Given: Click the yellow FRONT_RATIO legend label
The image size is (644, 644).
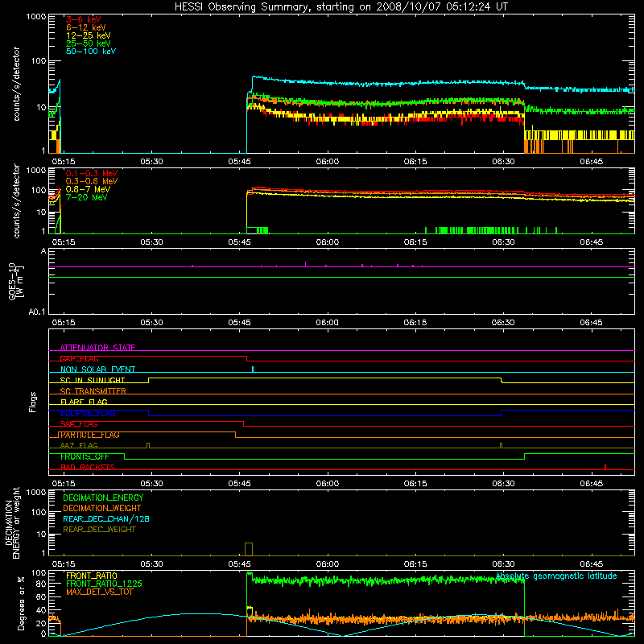Looking at the screenshot, I should coord(92,576).
